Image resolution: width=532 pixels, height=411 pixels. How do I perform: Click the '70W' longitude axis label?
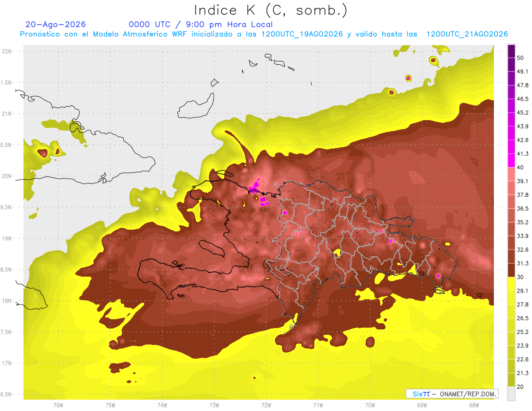(370, 405)
